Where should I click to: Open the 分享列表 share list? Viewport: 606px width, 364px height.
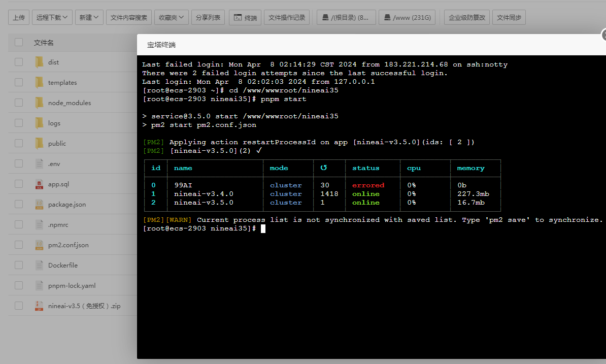pyautogui.click(x=208, y=17)
